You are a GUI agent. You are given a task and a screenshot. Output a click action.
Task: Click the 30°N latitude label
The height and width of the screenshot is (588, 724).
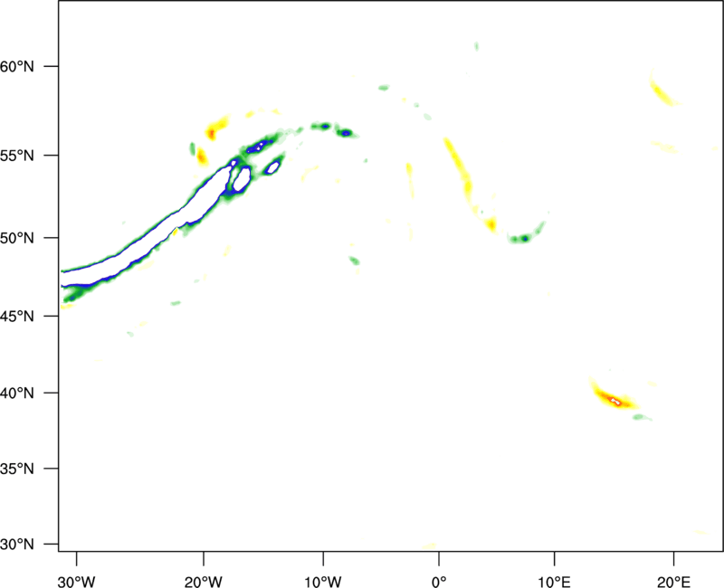16,545
